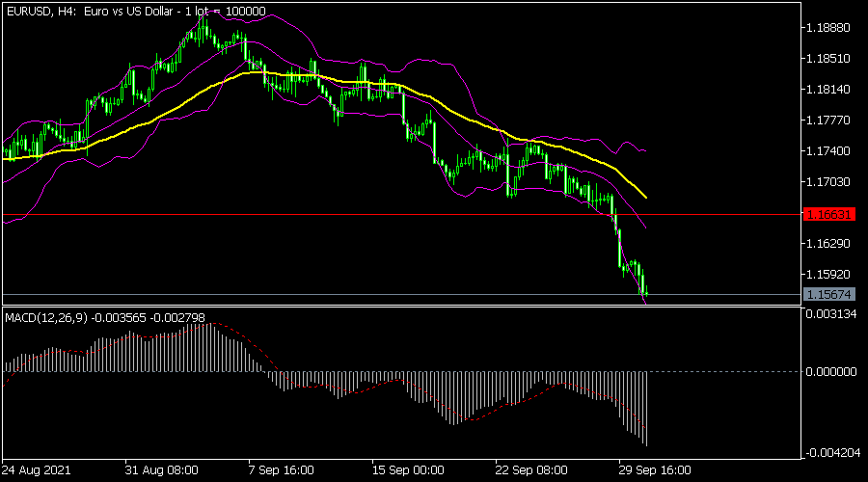Click the red 1.16631 price level label
868x482 pixels.
coord(828,214)
